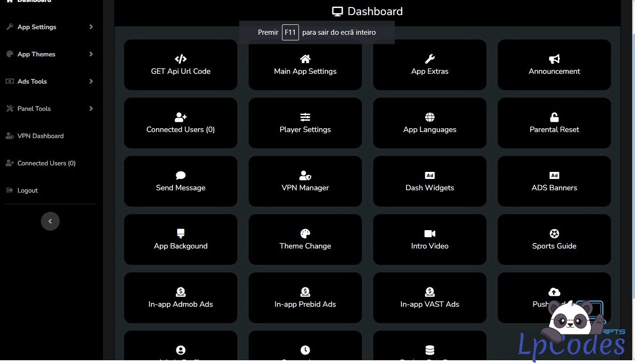Click Logout in the sidebar
This screenshot has height=364, width=635.
coord(27,191)
